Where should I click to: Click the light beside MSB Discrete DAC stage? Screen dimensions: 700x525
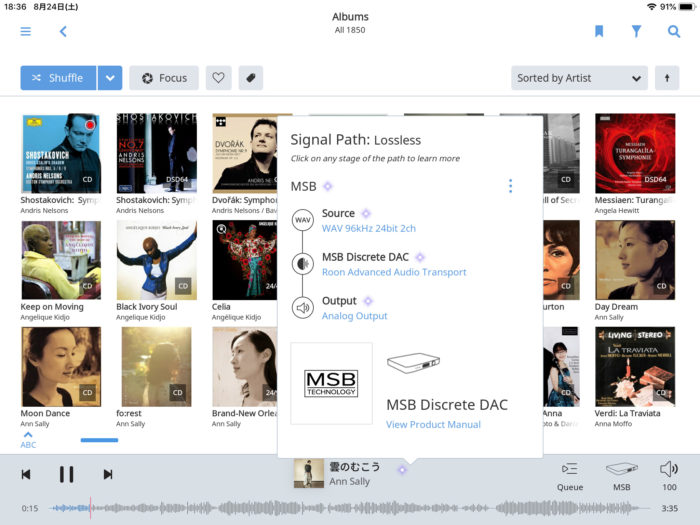point(420,257)
